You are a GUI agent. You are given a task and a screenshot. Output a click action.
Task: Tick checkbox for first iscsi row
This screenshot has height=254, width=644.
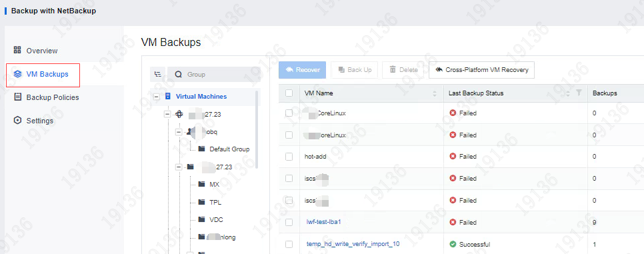pyautogui.click(x=289, y=179)
